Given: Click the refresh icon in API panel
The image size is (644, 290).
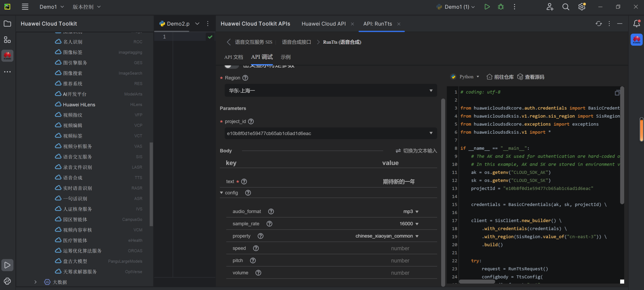Looking at the screenshot, I should tap(598, 24).
